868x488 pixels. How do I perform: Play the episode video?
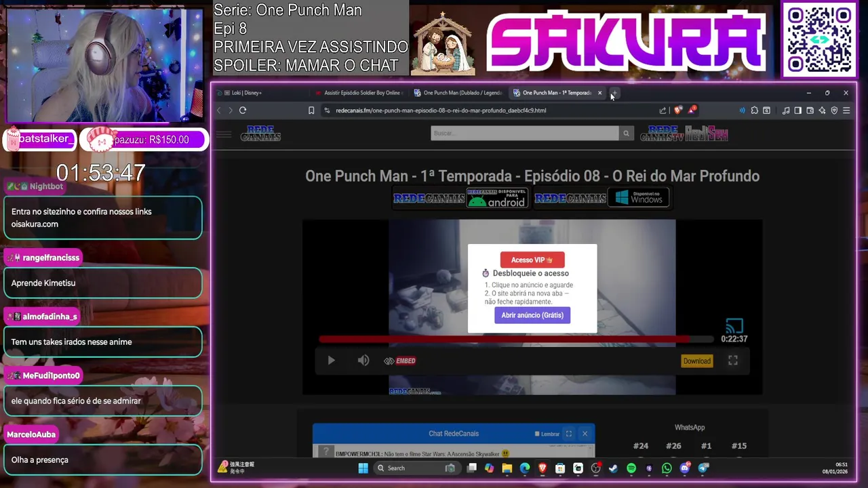331,361
